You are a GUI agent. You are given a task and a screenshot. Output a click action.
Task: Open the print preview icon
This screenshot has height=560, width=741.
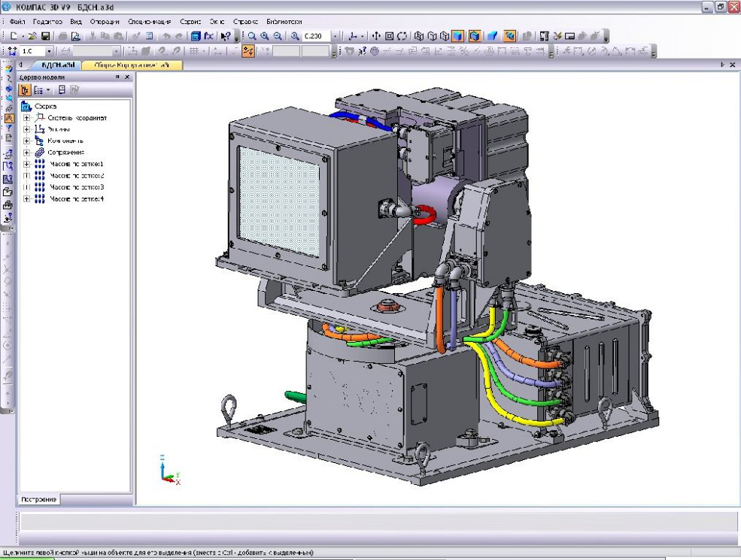(75, 36)
